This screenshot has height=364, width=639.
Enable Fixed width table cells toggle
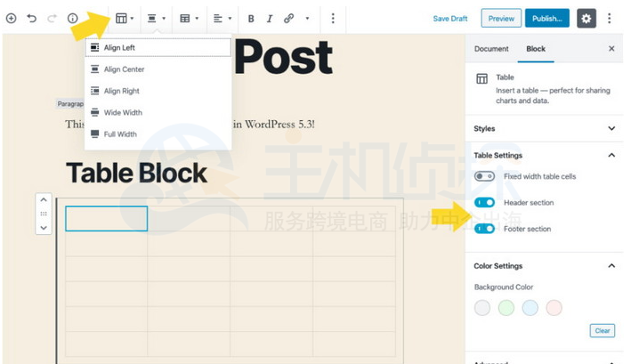[x=484, y=176]
